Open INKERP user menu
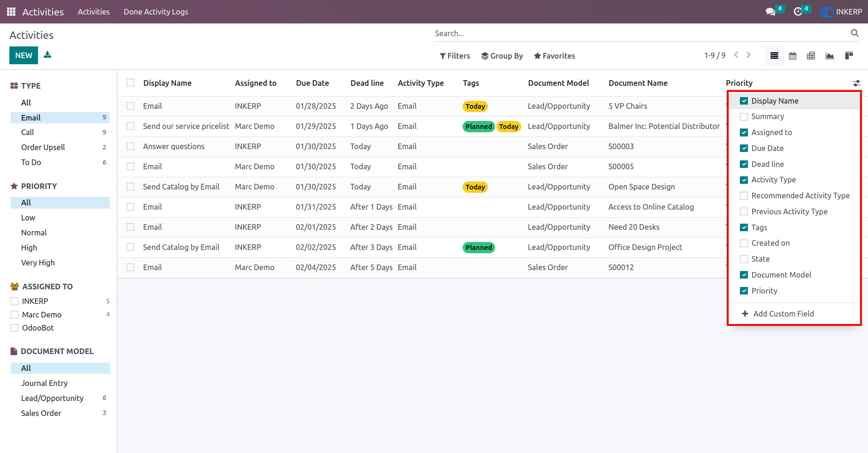Screen dimensions: 868x453 click(842, 12)
